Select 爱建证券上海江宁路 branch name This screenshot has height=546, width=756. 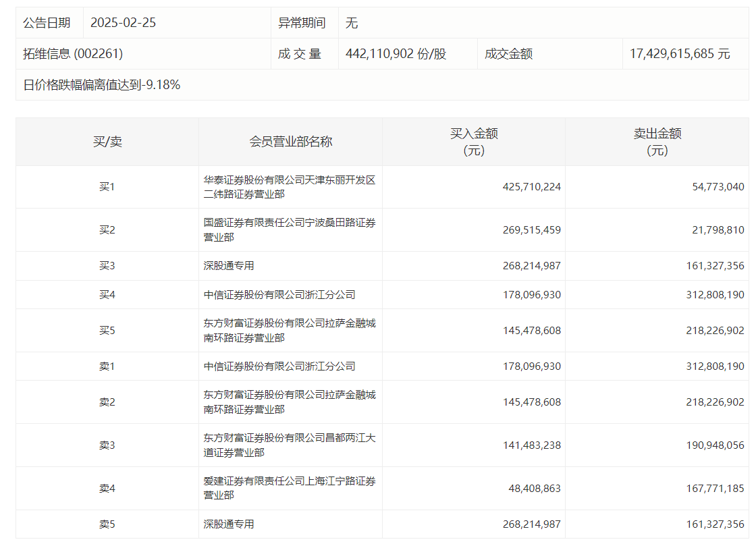click(x=290, y=489)
